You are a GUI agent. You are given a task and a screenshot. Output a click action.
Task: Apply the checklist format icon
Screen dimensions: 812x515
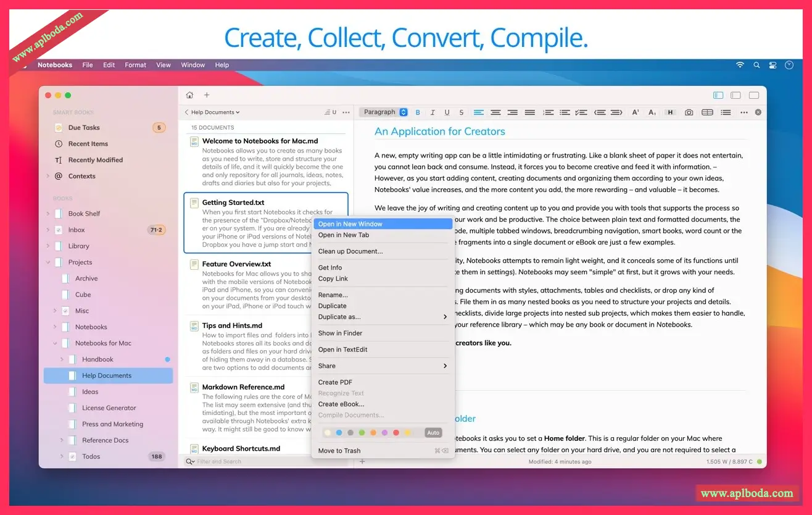tap(581, 112)
